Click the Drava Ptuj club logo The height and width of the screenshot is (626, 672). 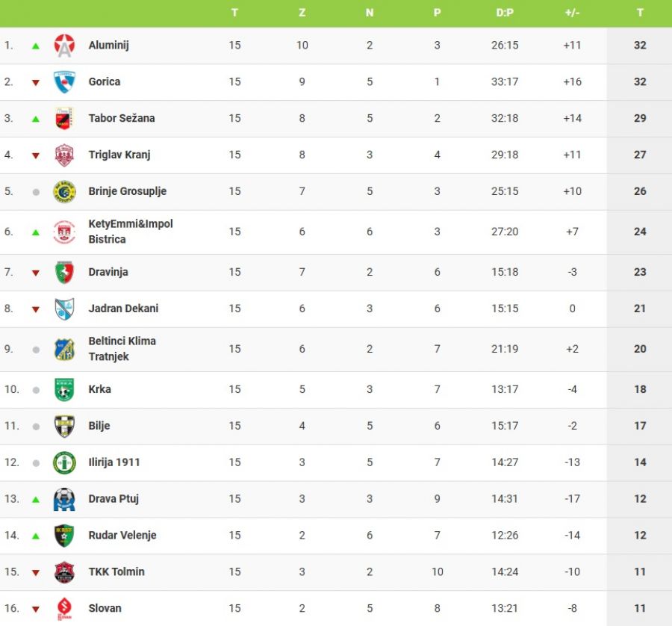click(65, 499)
